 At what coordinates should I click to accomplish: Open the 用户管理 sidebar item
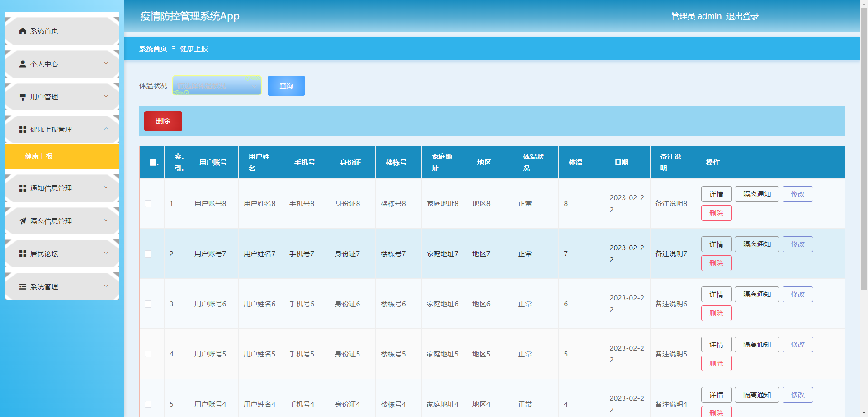pyautogui.click(x=62, y=97)
